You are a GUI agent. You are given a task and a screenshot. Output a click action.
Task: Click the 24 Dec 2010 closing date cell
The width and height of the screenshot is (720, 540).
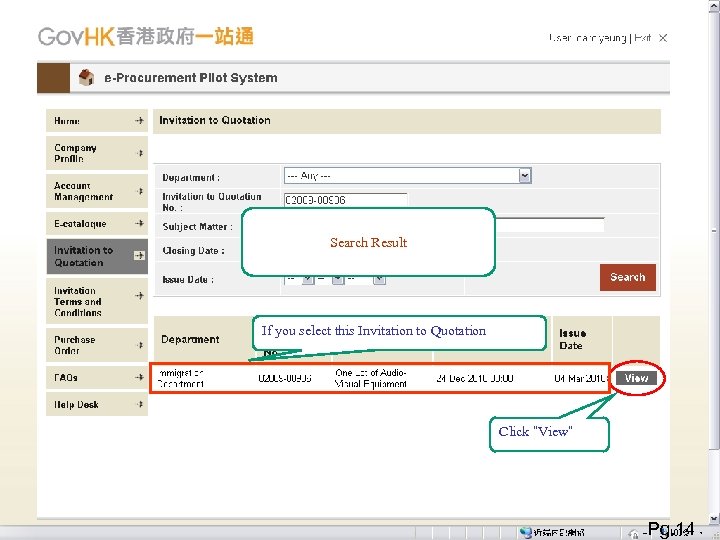pyautogui.click(x=475, y=378)
